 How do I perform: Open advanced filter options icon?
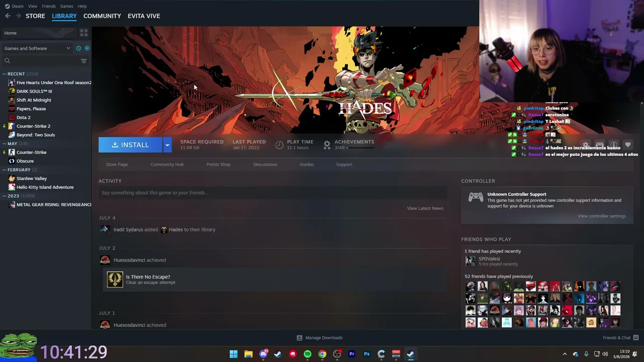pos(84,61)
